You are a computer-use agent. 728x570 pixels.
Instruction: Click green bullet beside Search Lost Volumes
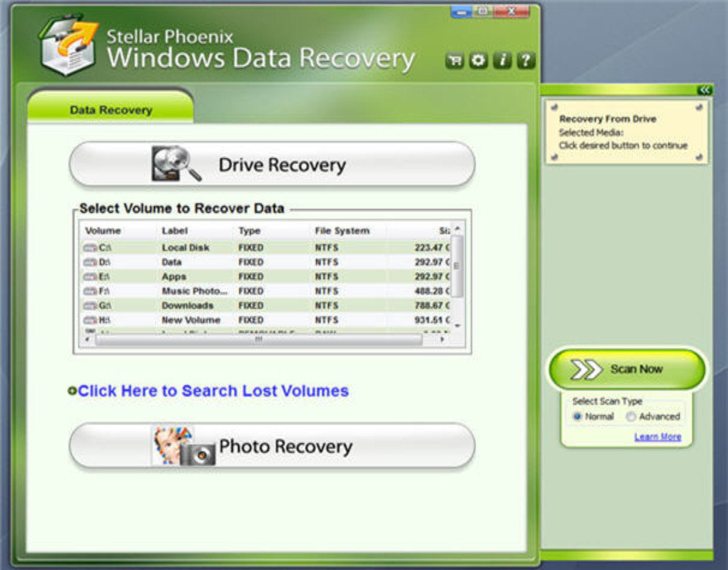[72, 391]
